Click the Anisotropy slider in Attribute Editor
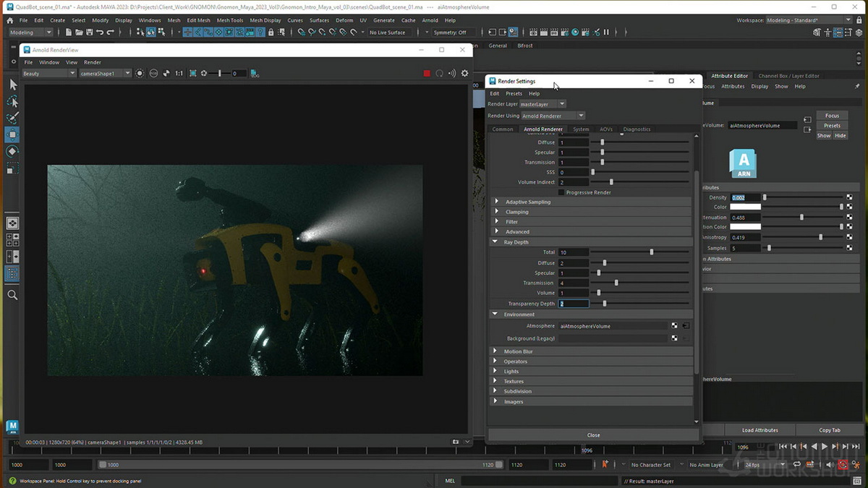This screenshot has height=488, width=868. 804,237
